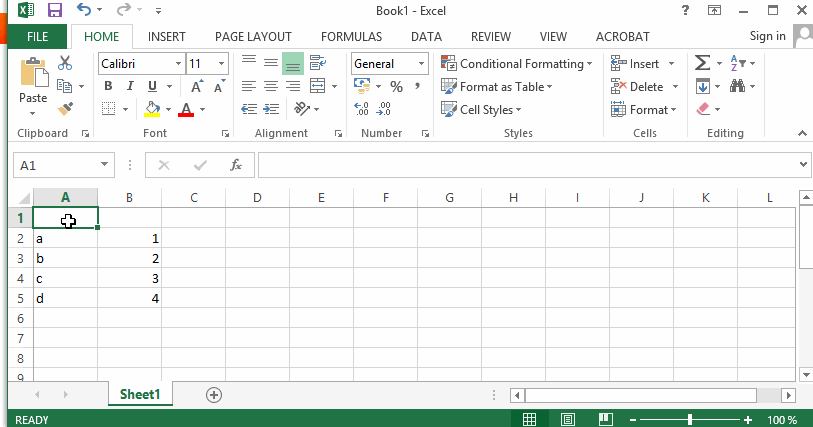Open the Merge & Center dropdown arrow

click(x=334, y=86)
